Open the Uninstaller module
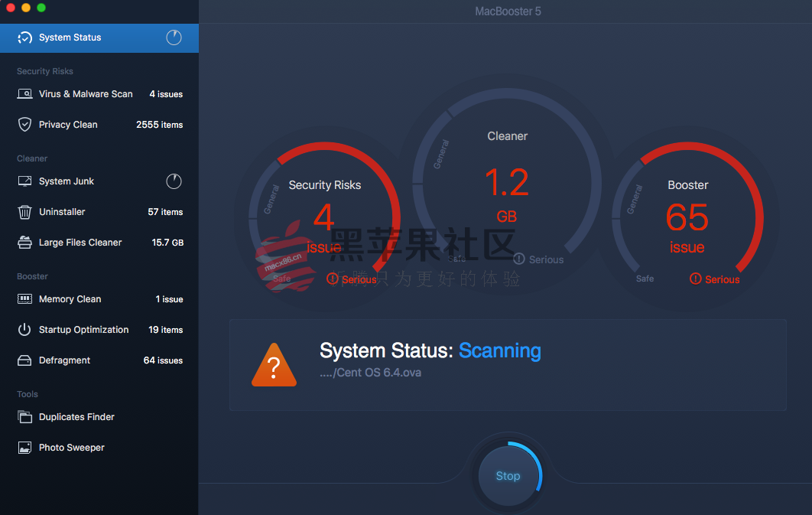 pyautogui.click(x=99, y=212)
